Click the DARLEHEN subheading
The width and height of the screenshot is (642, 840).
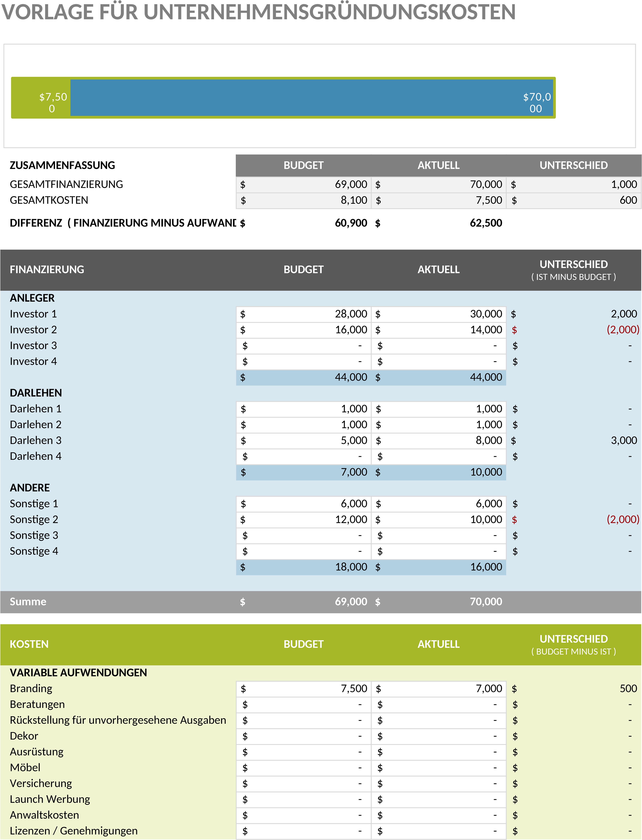(x=36, y=393)
